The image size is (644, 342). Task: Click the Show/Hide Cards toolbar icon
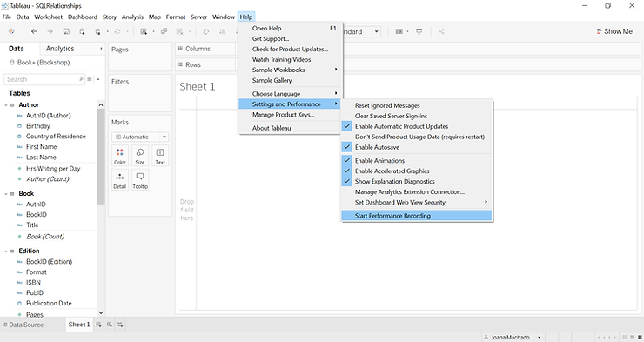click(x=399, y=31)
